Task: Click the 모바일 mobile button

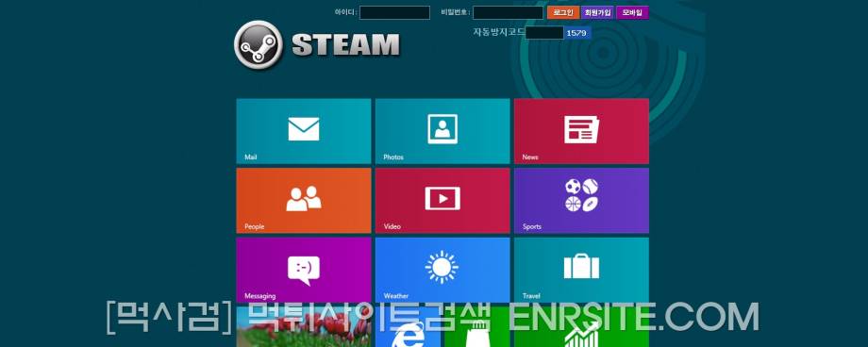Action: [x=632, y=12]
